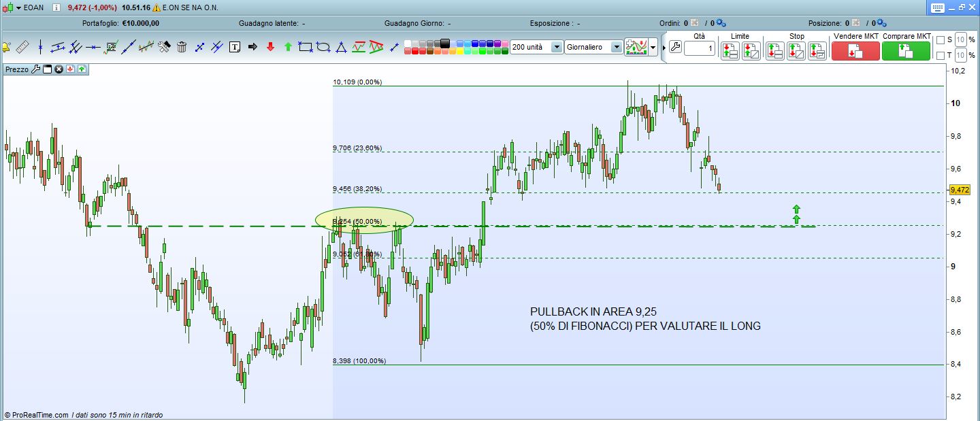Open the ProRealTime.com link
This screenshot has height=421, width=980.
(x=40, y=415)
